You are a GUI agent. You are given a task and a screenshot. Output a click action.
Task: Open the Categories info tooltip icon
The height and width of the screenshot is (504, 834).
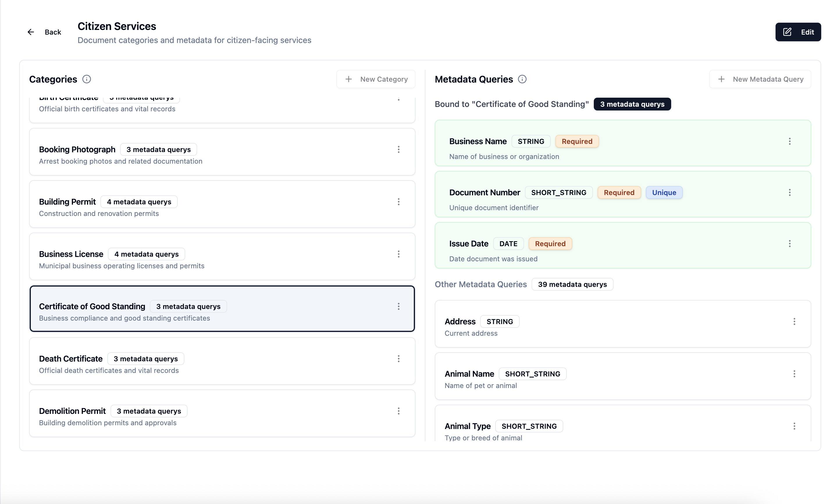[87, 79]
